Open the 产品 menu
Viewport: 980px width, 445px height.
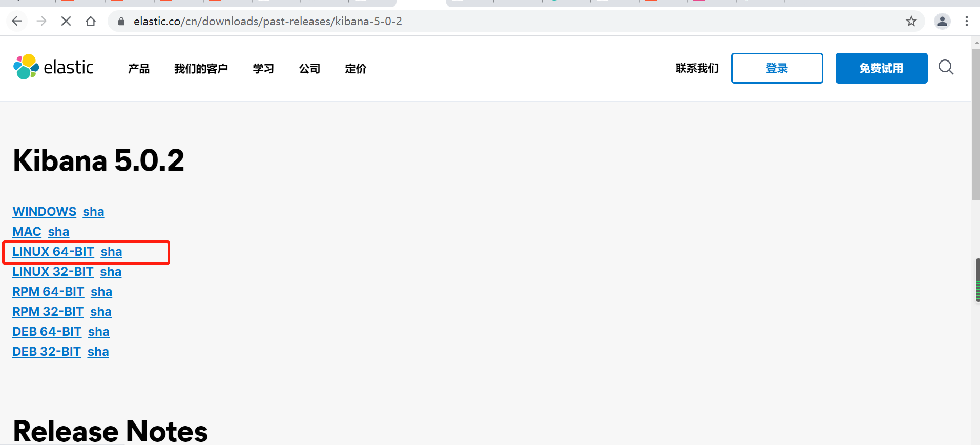pos(139,68)
